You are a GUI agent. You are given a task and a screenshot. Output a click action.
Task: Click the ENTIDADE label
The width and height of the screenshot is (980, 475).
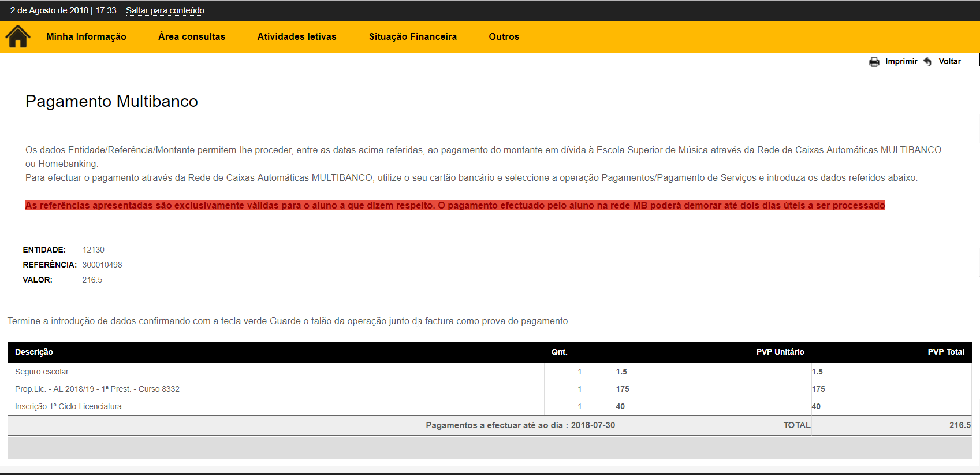[44, 250]
